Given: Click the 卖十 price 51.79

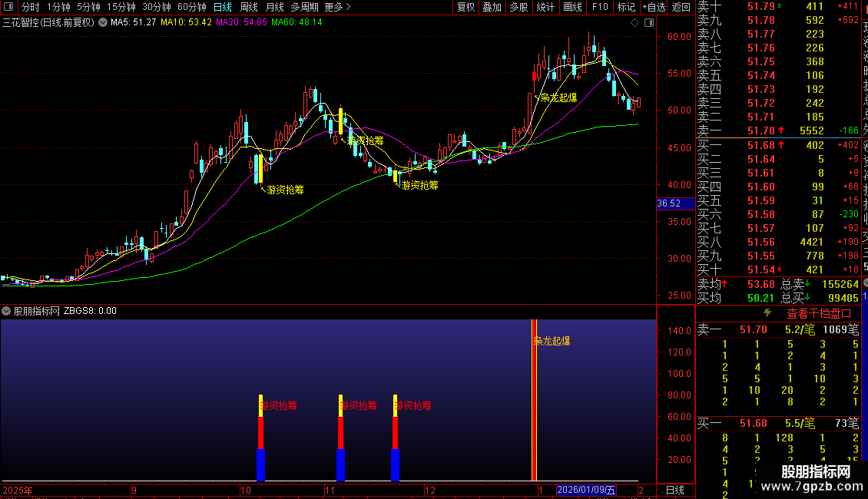Looking at the screenshot, I should point(761,7).
